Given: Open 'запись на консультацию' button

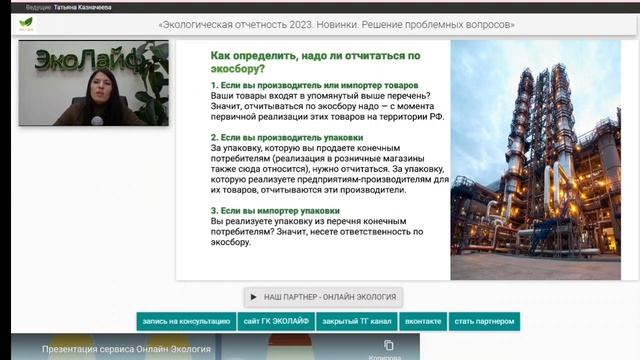Looking at the screenshot, I should tap(186, 322).
